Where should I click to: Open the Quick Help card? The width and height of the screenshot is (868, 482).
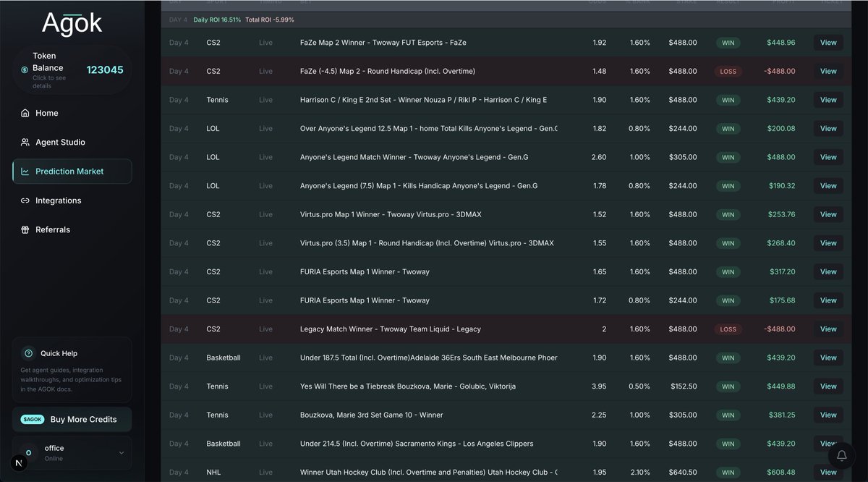point(72,369)
